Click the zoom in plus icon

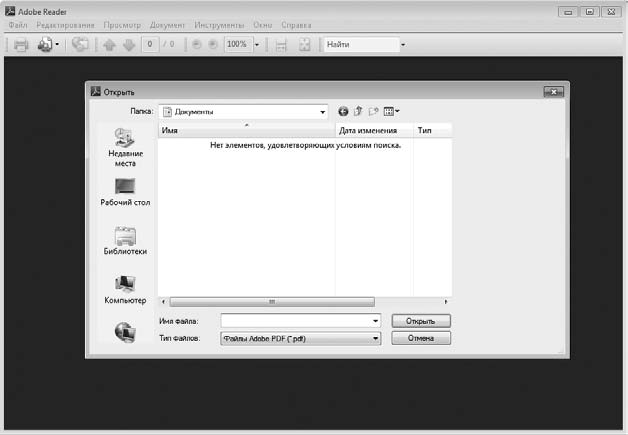213,44
